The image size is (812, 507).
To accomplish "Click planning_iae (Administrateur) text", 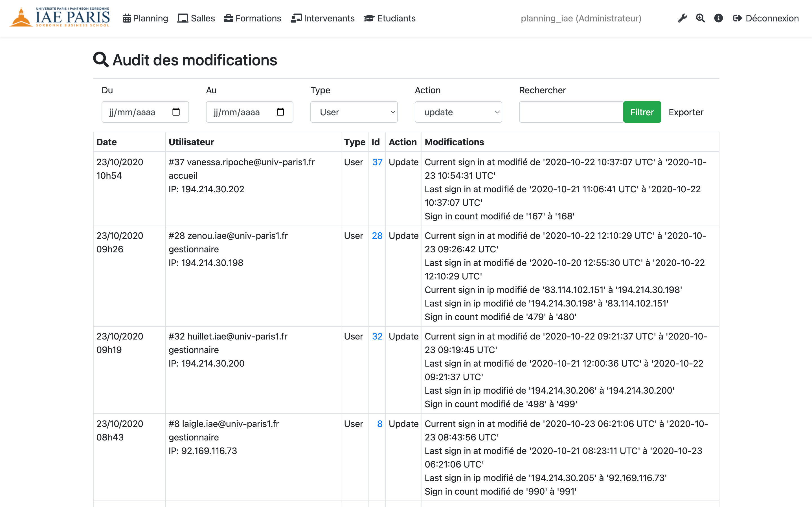I will pos(581,18).
